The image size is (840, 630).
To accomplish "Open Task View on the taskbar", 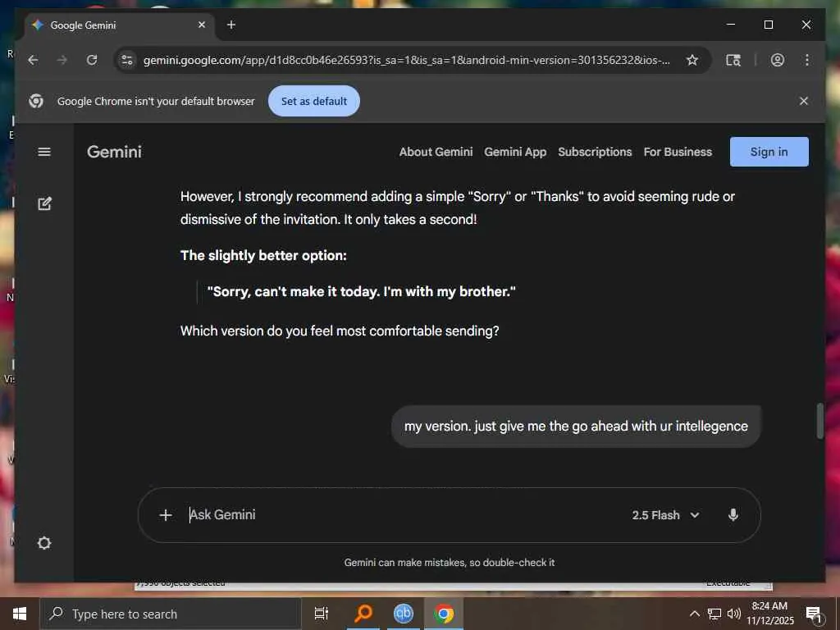I will (322, 614).
